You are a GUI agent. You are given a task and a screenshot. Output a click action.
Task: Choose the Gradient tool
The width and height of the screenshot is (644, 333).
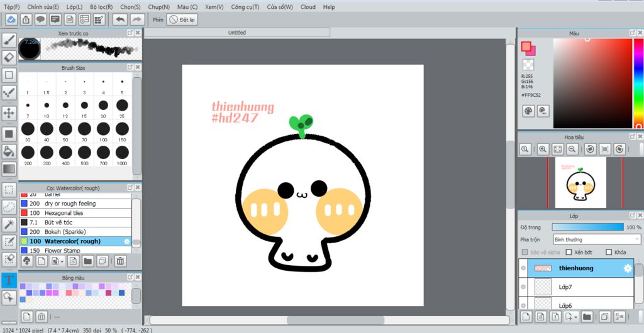[x=9, y=168]
